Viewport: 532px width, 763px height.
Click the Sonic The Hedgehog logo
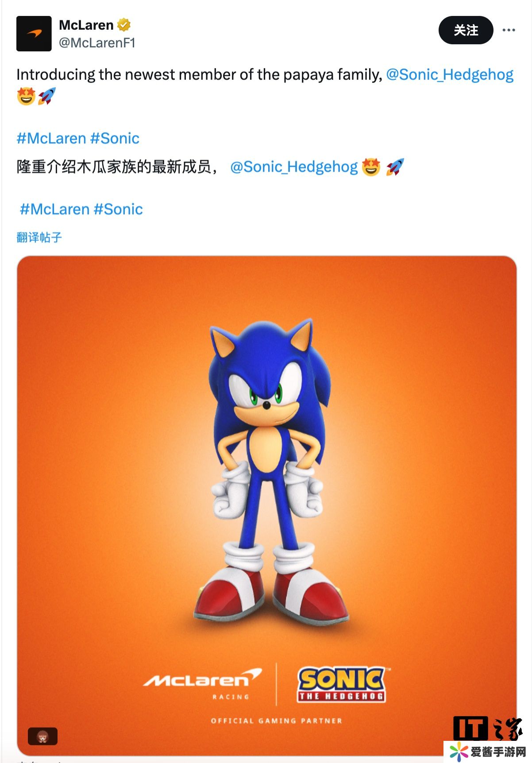pos(341,684)
